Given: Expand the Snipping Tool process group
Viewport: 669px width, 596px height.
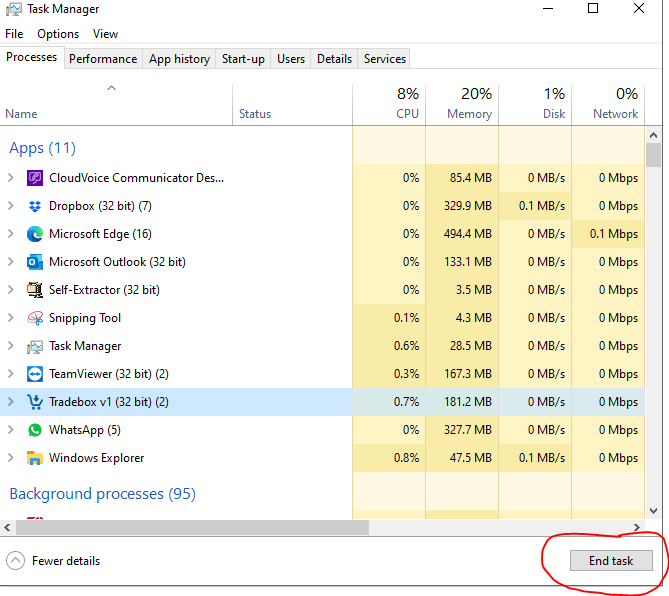Looking at the screenshot, I should click(11, 318).
